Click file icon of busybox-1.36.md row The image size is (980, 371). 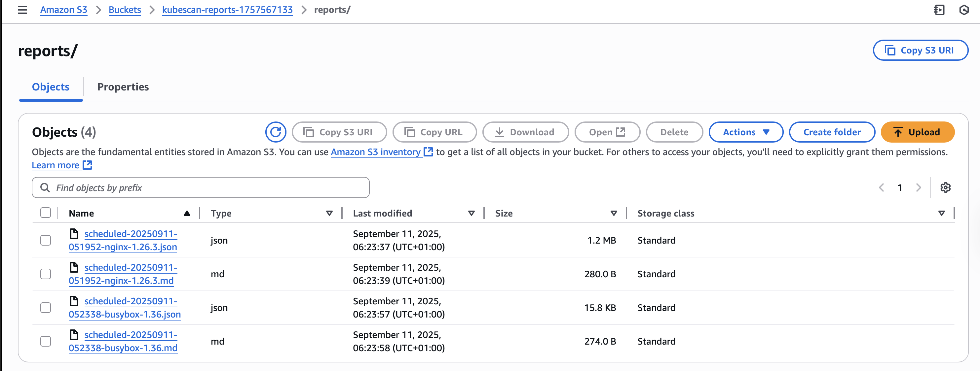coord(74,334)
